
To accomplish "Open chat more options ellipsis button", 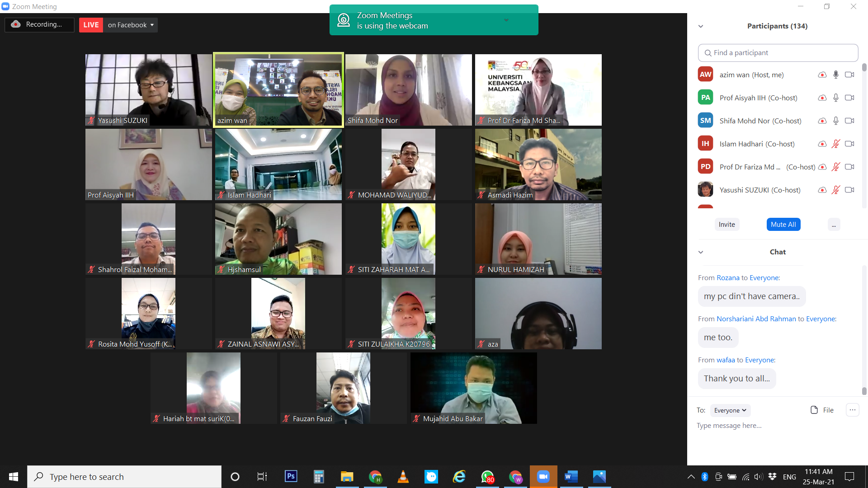I will pos(852,410).
